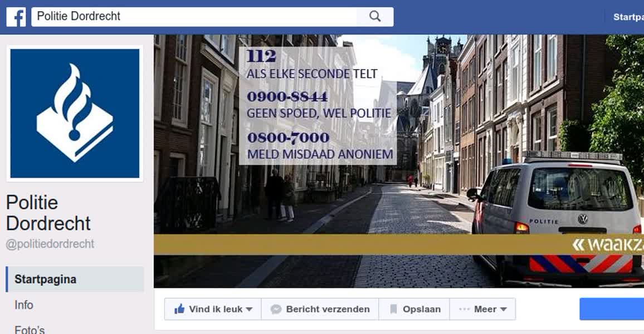This screenshot has width=644, height=334.
Task: Go to Foto's in the sidebar
Action: coord(30,330)
